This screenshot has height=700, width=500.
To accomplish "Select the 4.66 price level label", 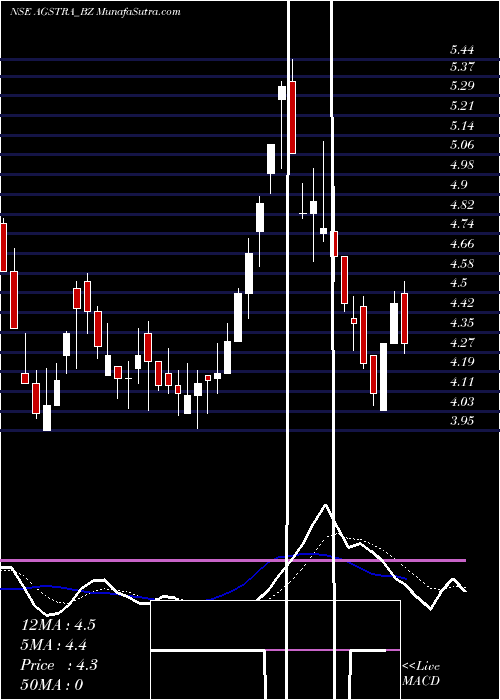I will pyautogui.click(x=462, y=244).
